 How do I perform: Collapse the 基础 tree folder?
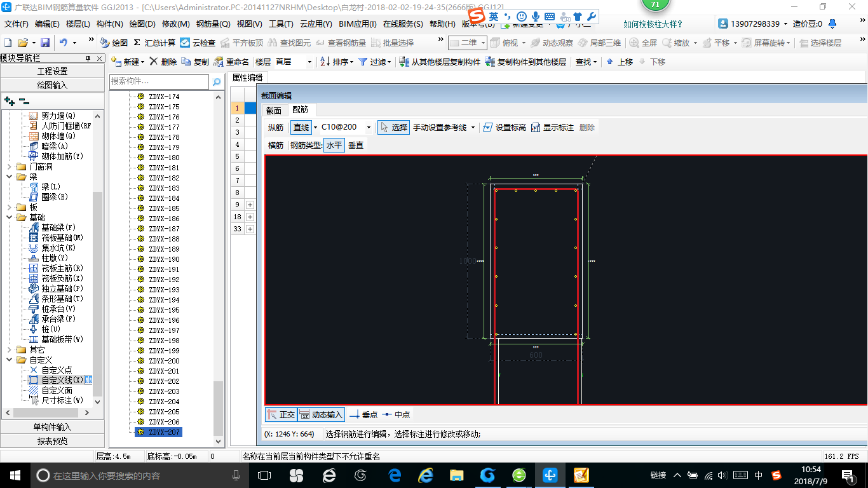[9, 217]
